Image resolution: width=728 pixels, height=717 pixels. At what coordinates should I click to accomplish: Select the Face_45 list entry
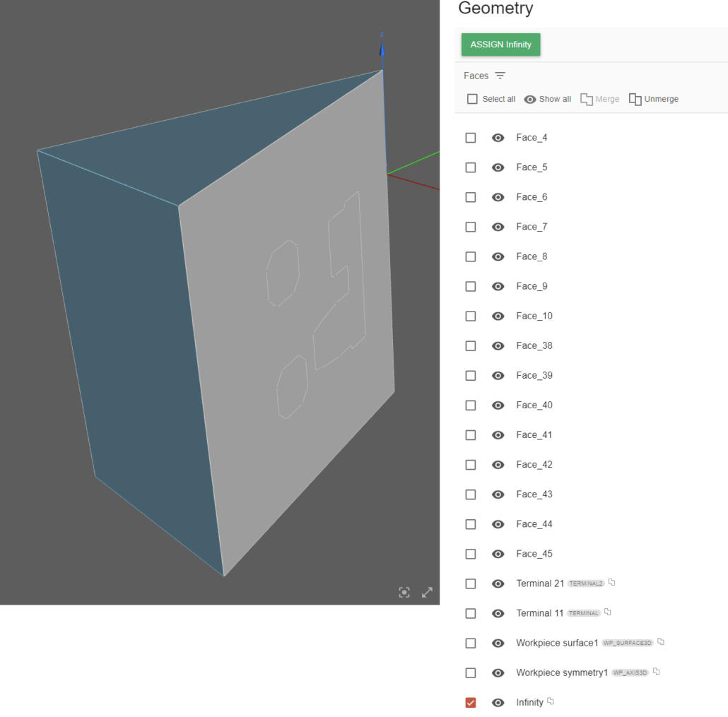534,554
